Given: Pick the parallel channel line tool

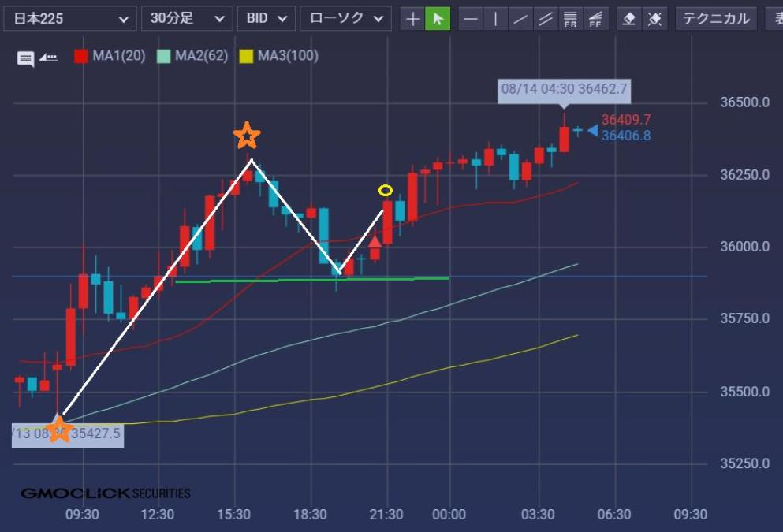Looking at the screenshot, I should [x=546, y=19].
